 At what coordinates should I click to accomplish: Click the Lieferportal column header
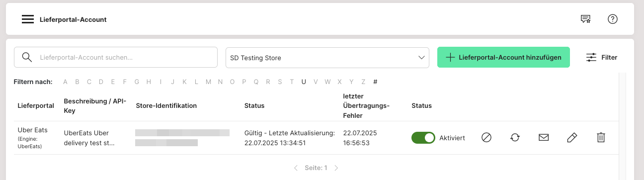point(36,105)
